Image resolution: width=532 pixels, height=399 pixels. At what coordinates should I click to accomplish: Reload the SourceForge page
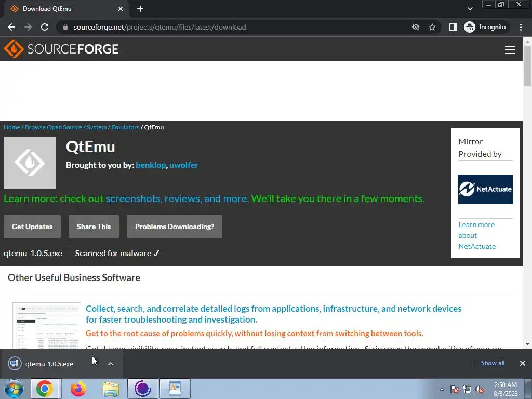point(45,27)
